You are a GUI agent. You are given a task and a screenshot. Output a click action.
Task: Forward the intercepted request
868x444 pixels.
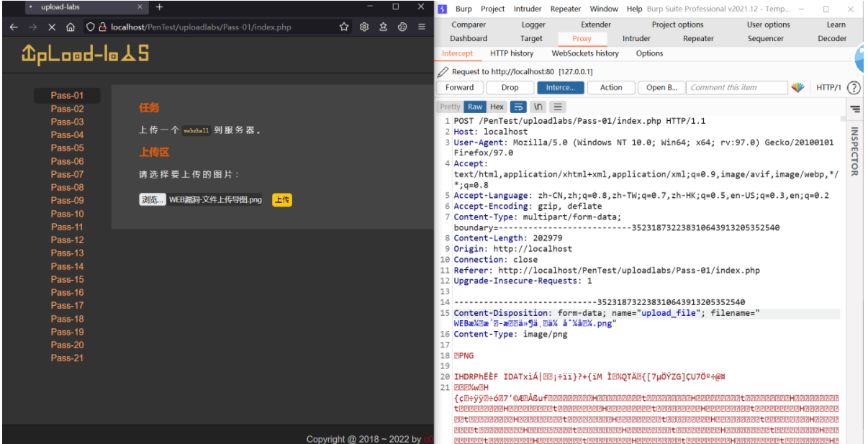tap(460, 88)
